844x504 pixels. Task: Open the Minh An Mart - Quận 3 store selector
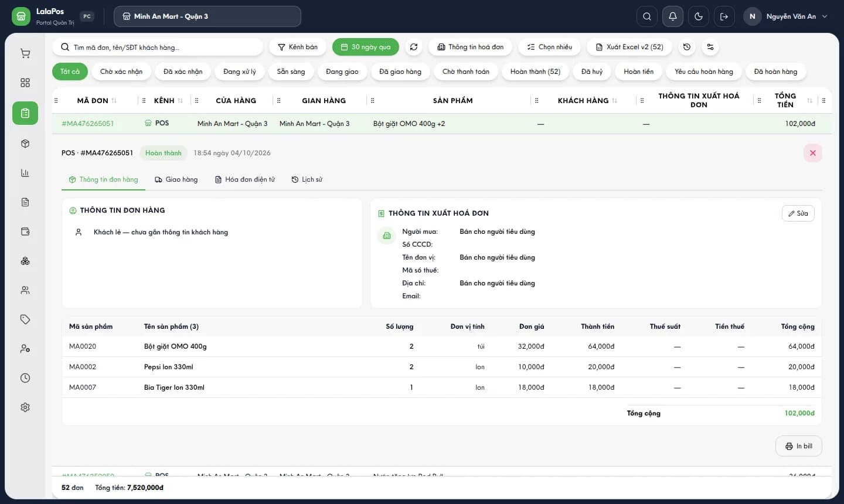click(207, 16)
